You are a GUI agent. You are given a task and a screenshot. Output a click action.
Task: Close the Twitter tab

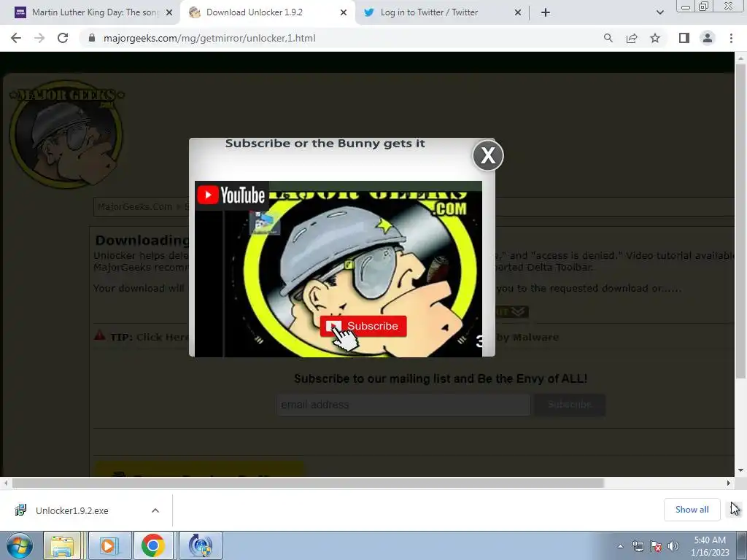518,12
